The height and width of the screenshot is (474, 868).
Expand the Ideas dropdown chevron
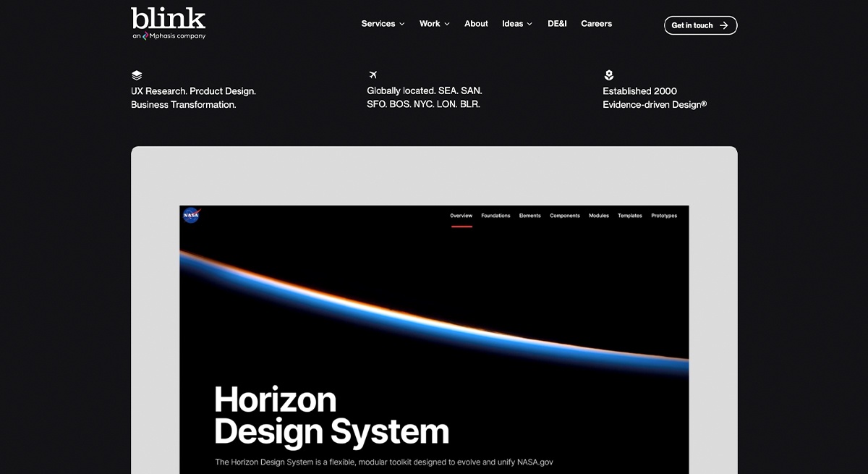pyautogui.click(x=529, y=24)
